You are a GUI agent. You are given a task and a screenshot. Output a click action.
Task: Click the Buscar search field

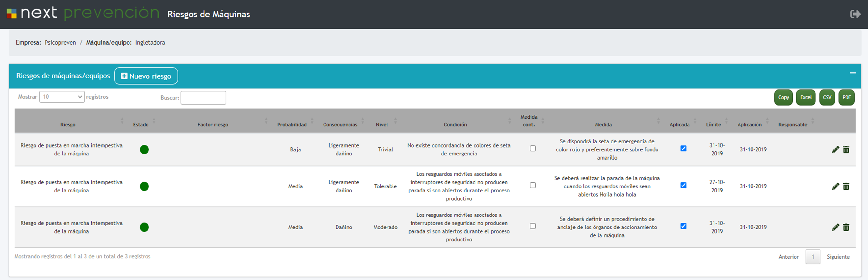click(203, 98)
